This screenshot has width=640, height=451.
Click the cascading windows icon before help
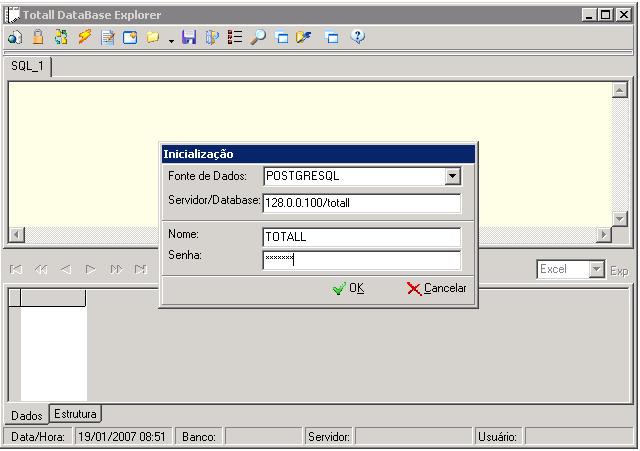click(332, 38)
